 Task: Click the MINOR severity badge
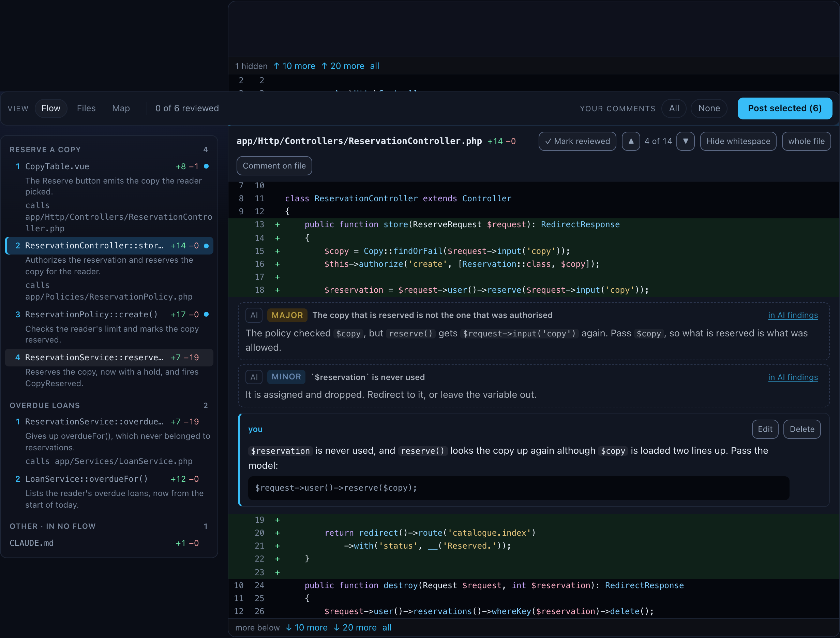(286, 377)
